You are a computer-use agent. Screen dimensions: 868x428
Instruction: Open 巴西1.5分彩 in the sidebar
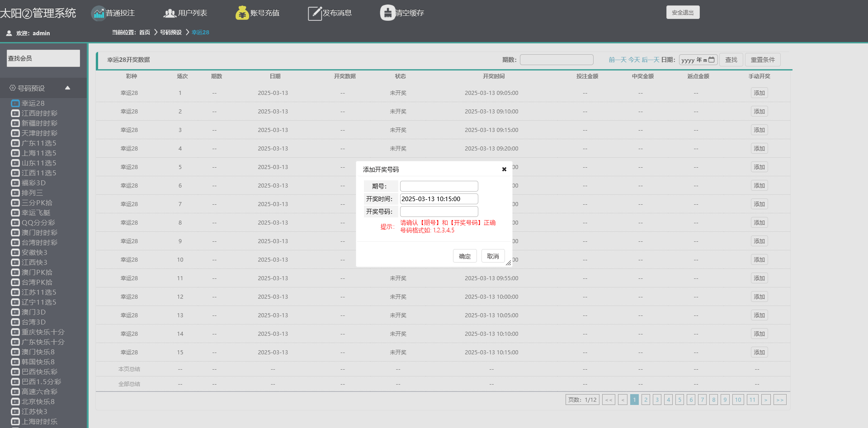click(41, 381)
